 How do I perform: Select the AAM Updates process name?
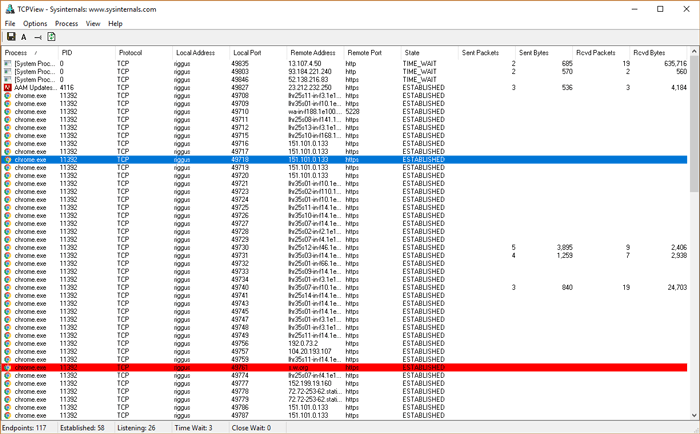(36, 88)
